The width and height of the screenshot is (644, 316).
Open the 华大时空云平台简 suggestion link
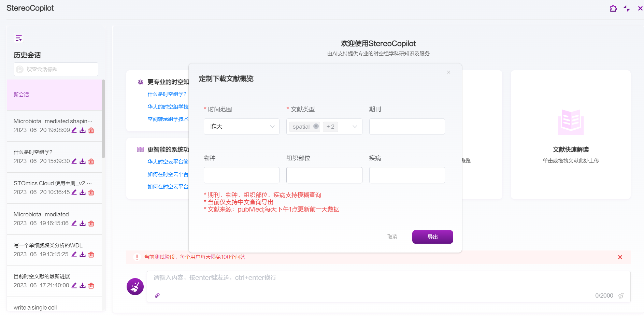(168, 162)
